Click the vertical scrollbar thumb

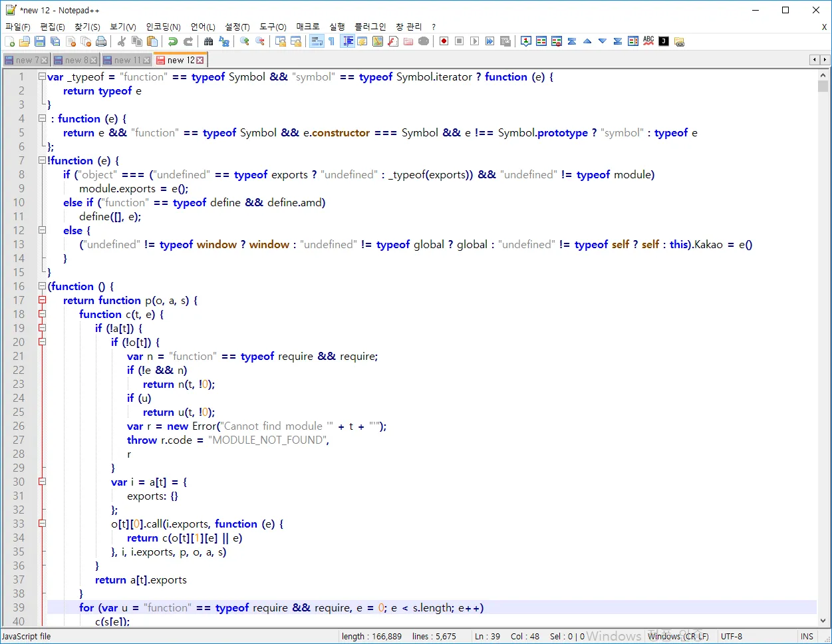tap(823, 86)
